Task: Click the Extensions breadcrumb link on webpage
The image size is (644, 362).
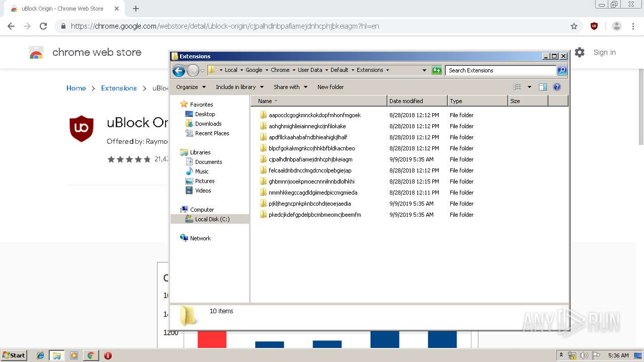Action: 119,88
